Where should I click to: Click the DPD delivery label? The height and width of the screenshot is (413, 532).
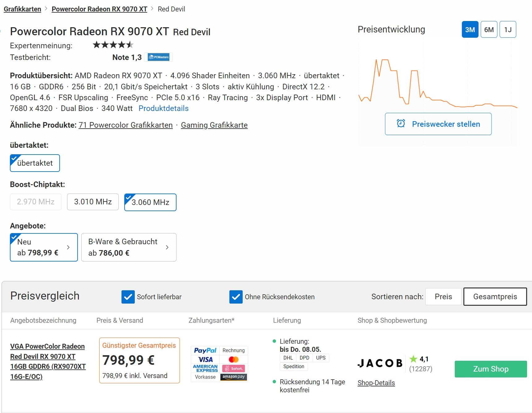click(x=304, y=358)
